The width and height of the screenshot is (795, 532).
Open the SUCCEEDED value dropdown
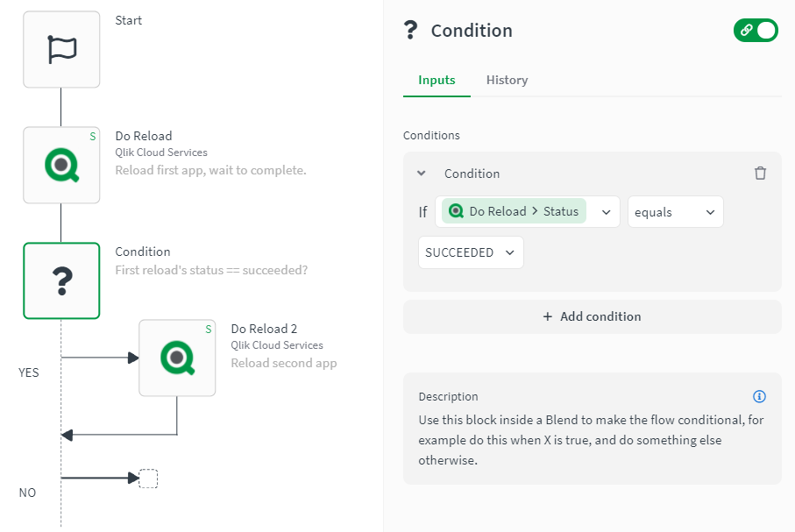[471, 252]
